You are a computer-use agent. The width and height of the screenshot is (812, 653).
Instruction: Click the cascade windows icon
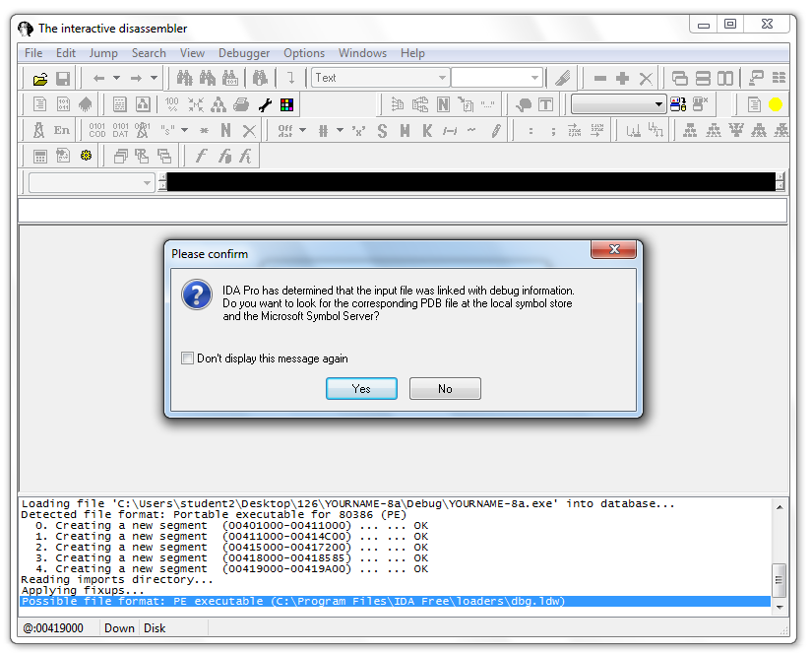tap(679, 78)
